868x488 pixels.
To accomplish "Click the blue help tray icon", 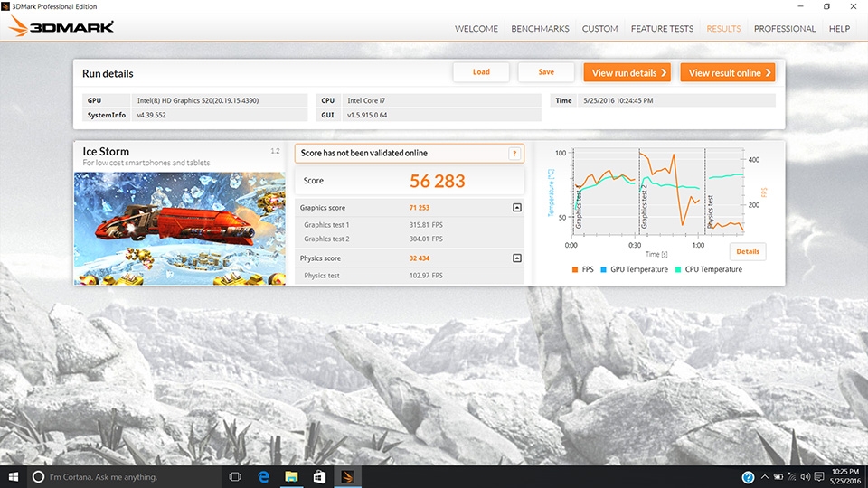I will tap(748, 477).
